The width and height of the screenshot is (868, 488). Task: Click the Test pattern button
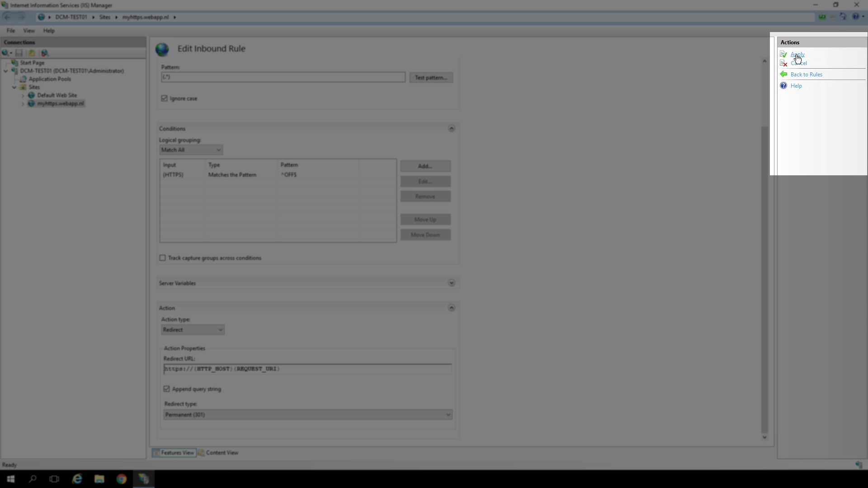tap(431, 78)
